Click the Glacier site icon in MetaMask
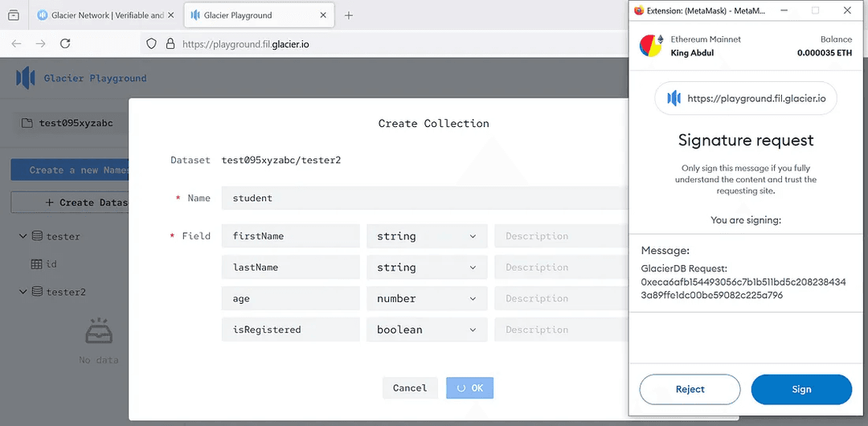 pyautogui.click(x=674, y=99)
